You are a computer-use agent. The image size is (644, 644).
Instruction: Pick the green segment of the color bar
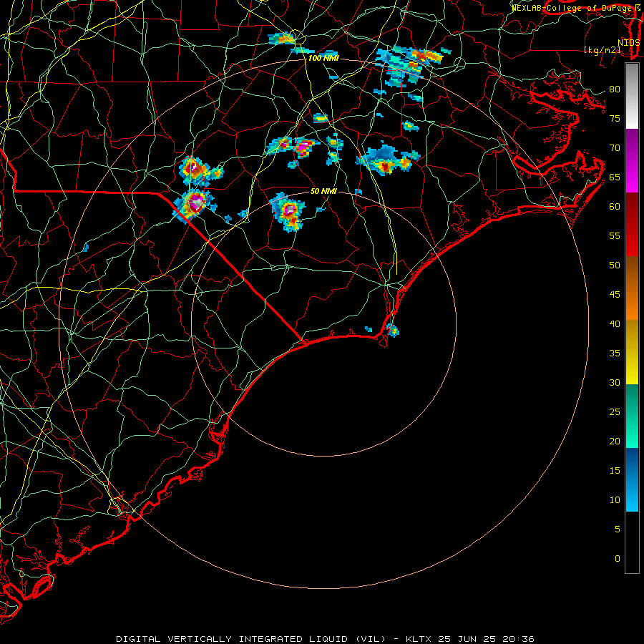(x=632, y=416)
